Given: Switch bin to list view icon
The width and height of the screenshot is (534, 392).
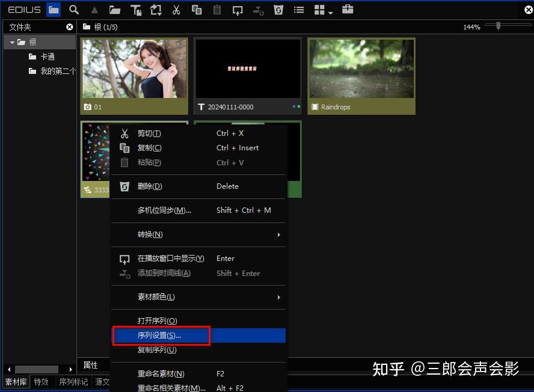Looking at the screenshot, I should coord(298,10).
